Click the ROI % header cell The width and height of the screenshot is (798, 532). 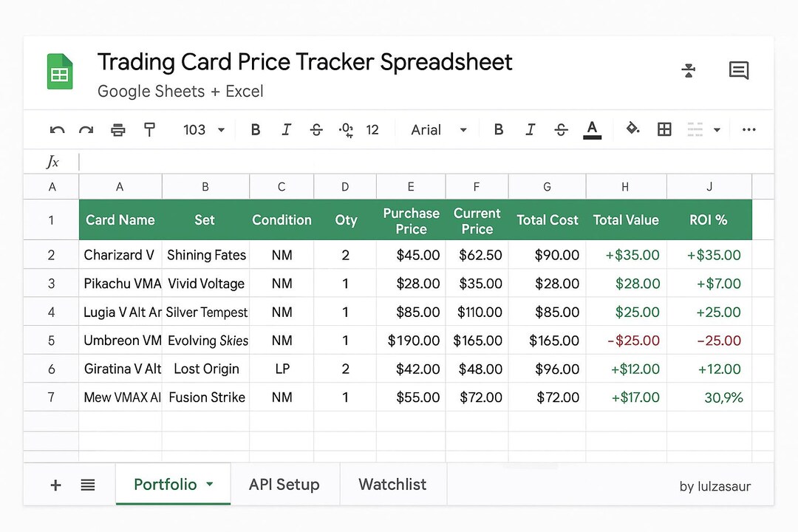[709, 220]
